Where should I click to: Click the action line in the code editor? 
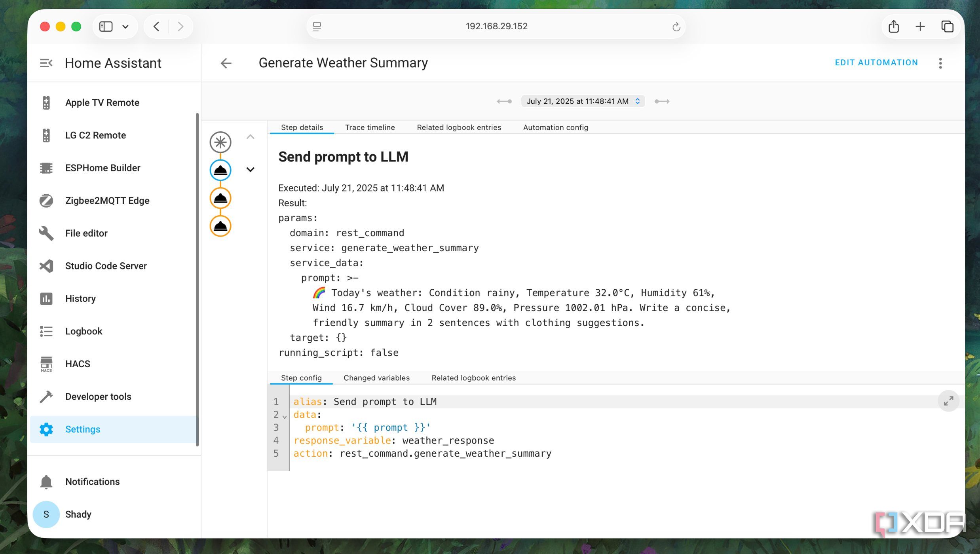[422, 453]
